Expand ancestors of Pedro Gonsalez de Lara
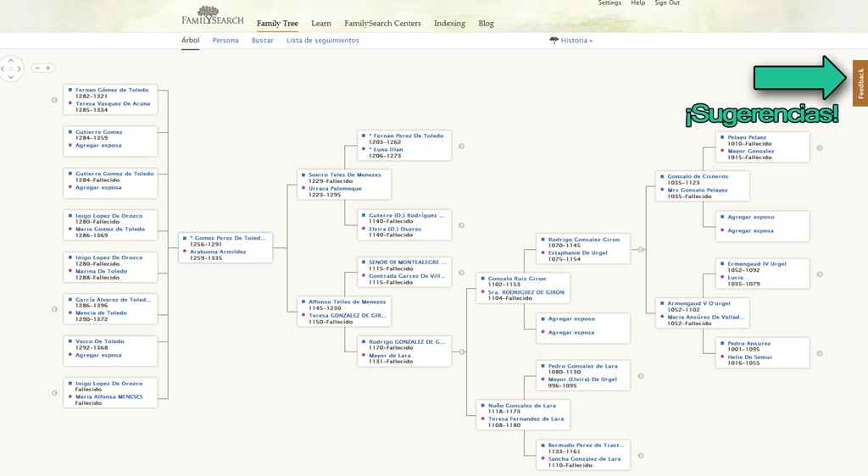This screenshot has height=476, width=868. 641,376
